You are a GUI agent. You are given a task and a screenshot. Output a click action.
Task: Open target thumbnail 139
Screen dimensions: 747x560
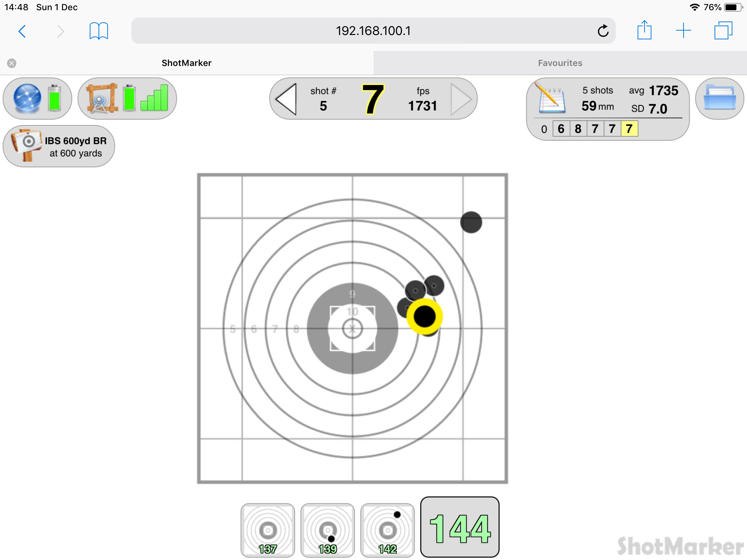pos(328,530)
